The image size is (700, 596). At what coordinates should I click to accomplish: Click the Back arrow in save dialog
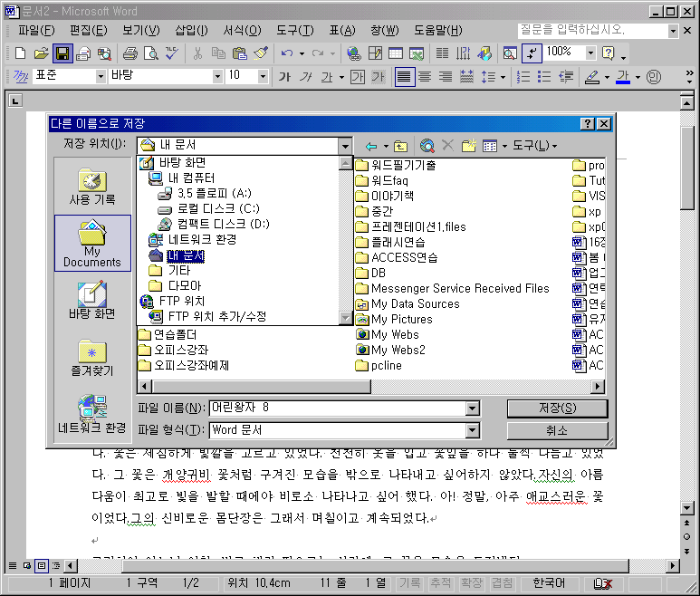point(371,146)
